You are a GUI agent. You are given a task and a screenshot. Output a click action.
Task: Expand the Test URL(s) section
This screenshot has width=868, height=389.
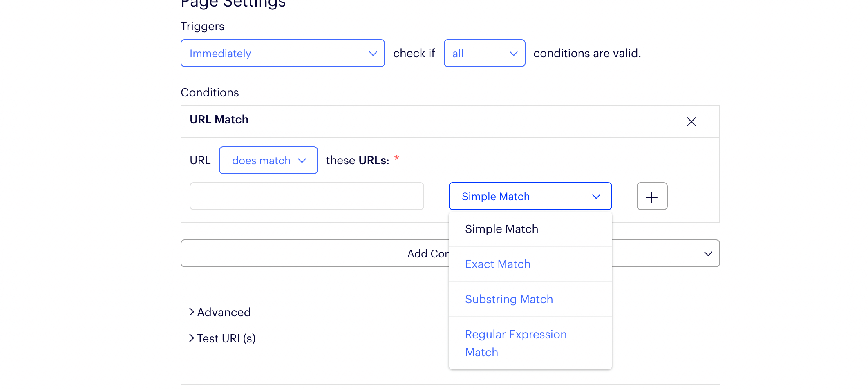[226, 339]
